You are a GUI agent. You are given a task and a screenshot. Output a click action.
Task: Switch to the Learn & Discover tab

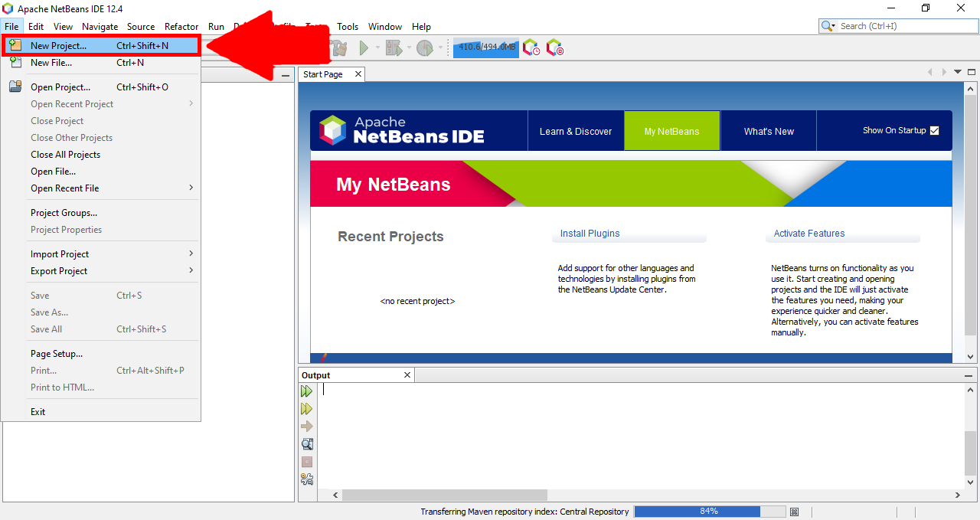(576, 131)
